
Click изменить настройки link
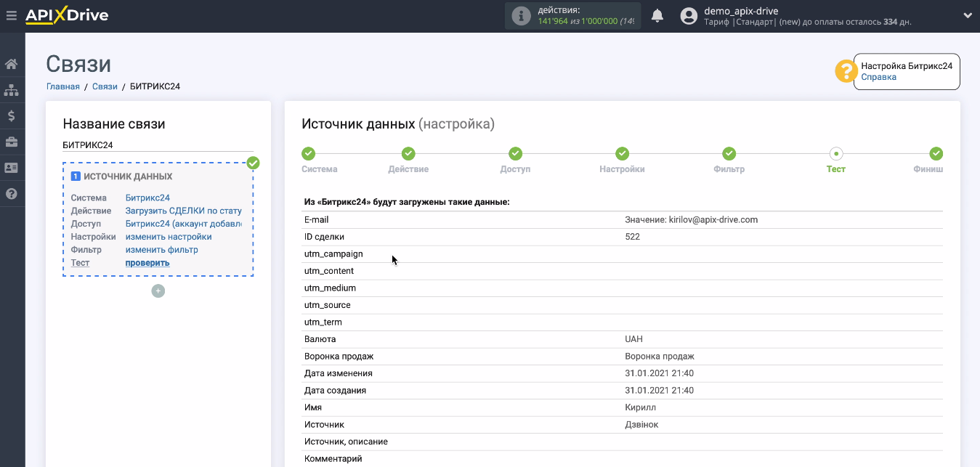(x=169, y=237)
